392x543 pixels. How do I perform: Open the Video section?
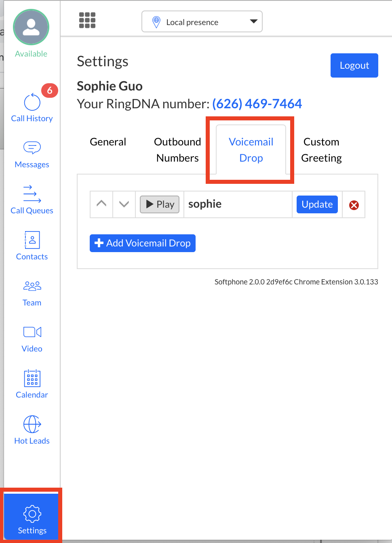point(32,338)
